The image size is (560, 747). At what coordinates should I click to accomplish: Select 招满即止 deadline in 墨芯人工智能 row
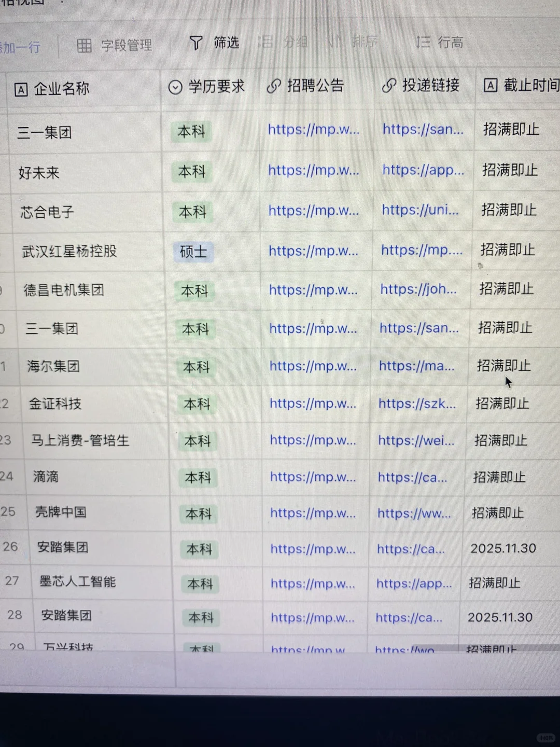[495, 583]
